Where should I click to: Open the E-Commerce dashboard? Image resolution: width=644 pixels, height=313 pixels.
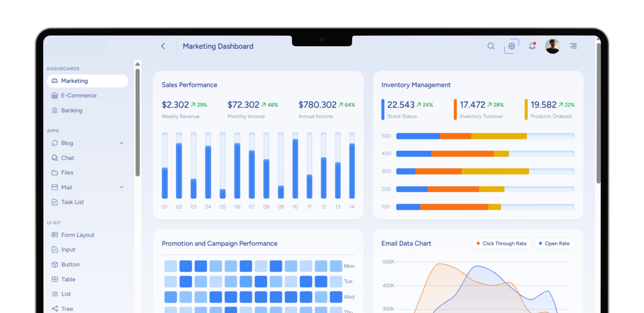point(79,96)
